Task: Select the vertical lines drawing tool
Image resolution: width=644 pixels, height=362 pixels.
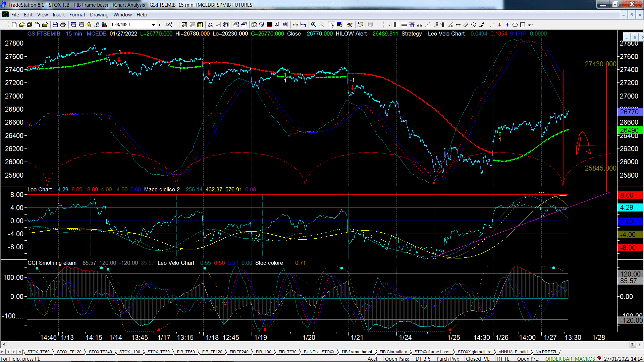Action: point(396,24)
